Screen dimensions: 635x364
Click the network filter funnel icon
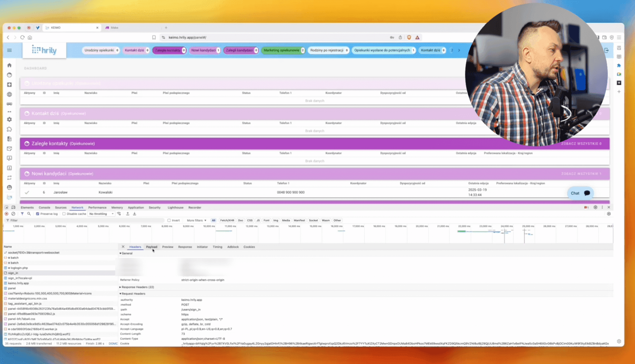pyautogui.click(x=22, y=214)
